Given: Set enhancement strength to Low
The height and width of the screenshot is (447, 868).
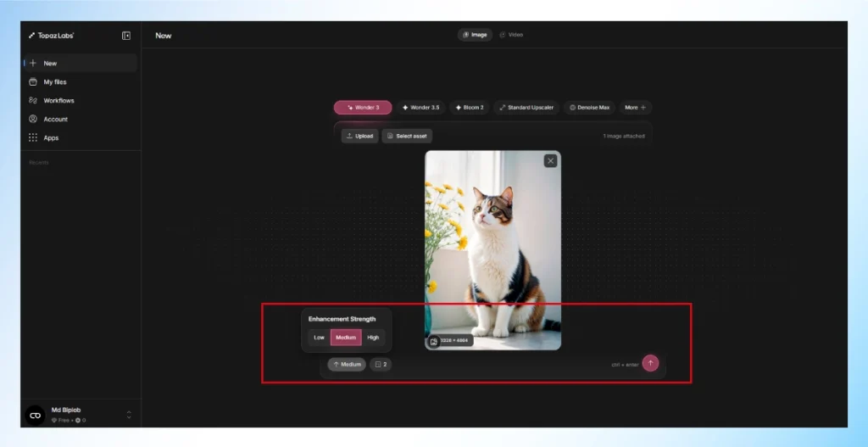Looking at the screenshot, I should [319, 338].
